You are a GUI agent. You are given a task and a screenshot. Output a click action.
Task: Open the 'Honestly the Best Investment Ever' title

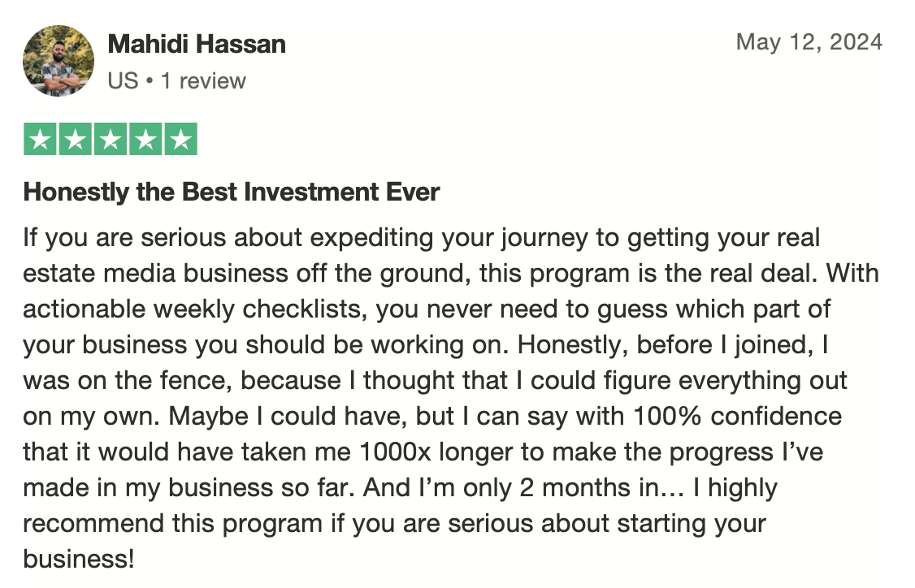tap(231, 192)
